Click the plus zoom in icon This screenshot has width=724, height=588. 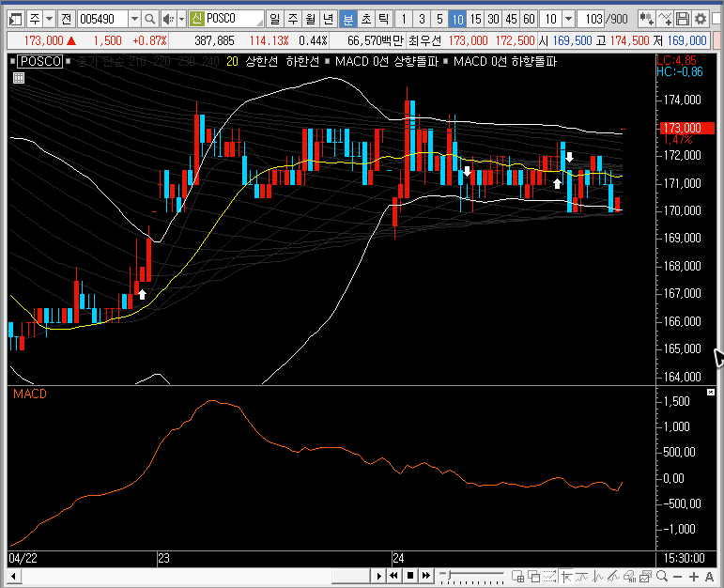[694, 577]
